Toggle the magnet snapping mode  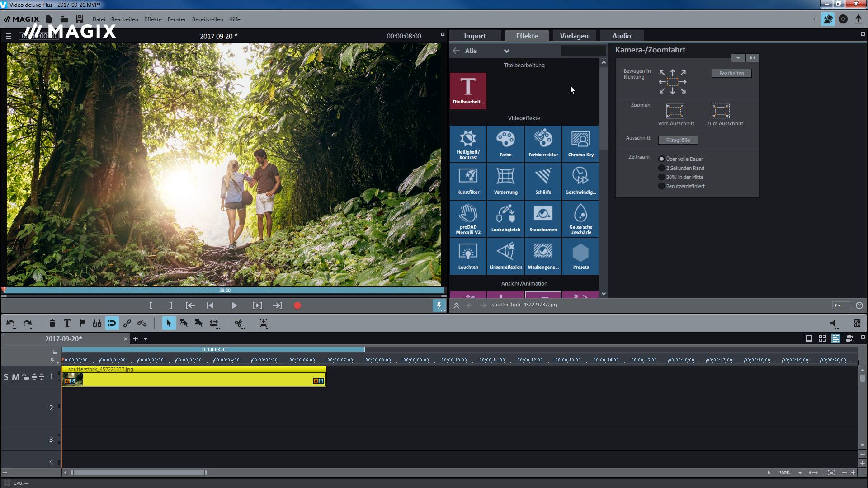[x=112, y=324]
